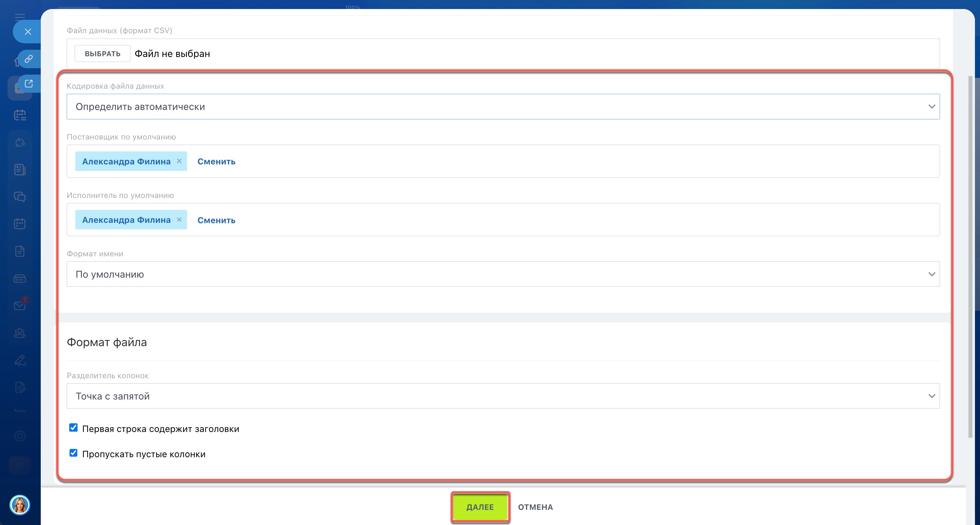Copy link via the chain icon
The height and width of the screenshot is (525, 980).
[x=29, y=59]
